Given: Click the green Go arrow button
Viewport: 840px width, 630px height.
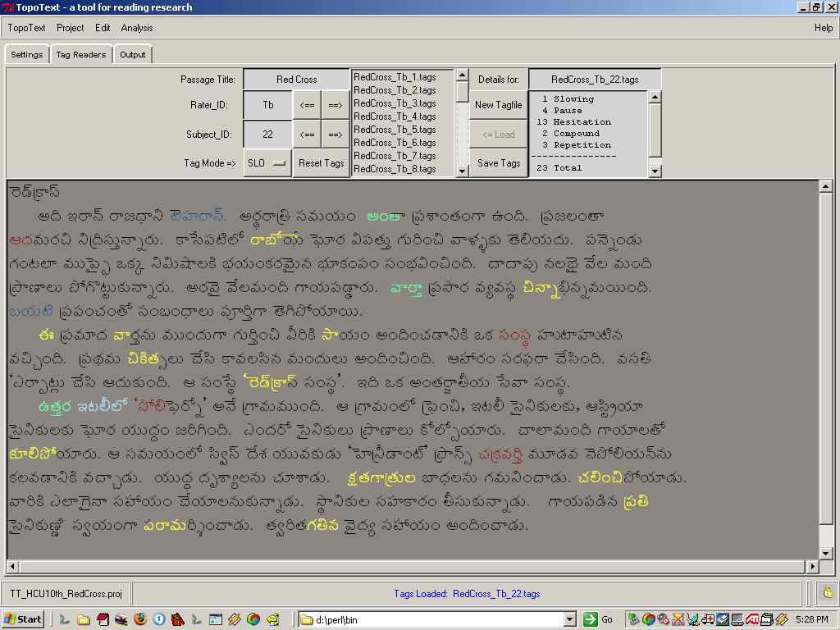Looking at the screenshot, I should pyautogui.click(x=591, y=620).
